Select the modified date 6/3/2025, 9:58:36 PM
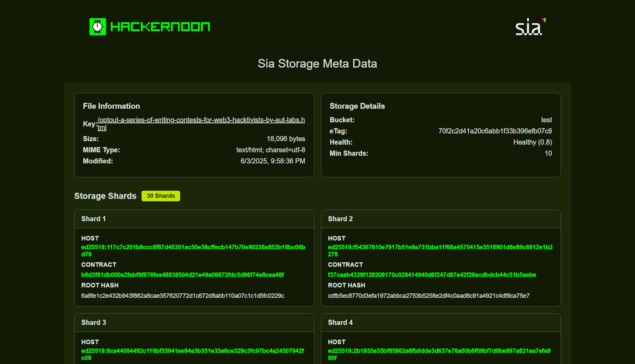Screen dimensions: 635x364 coord(273,161)
